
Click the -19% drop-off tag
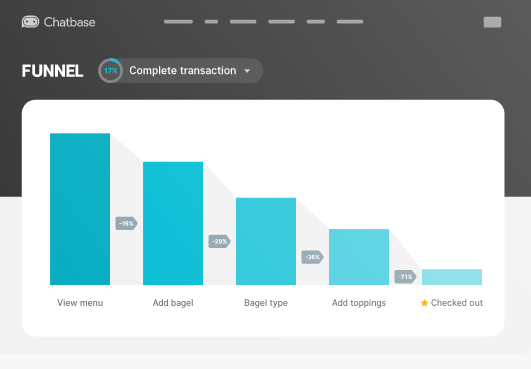point(126,223)
